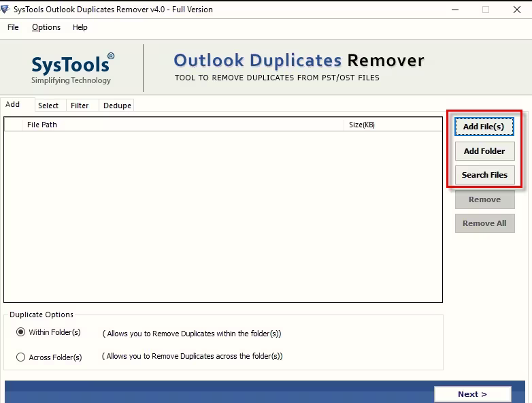Open the File menu
532x403 pixels.
13,27
